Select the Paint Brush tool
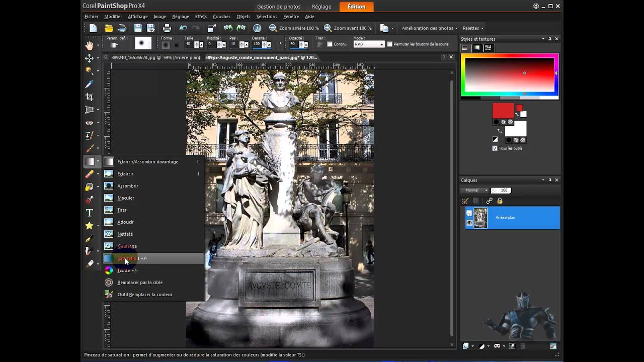644x362 pixels. pyautogui.click(x=90, y=148)
